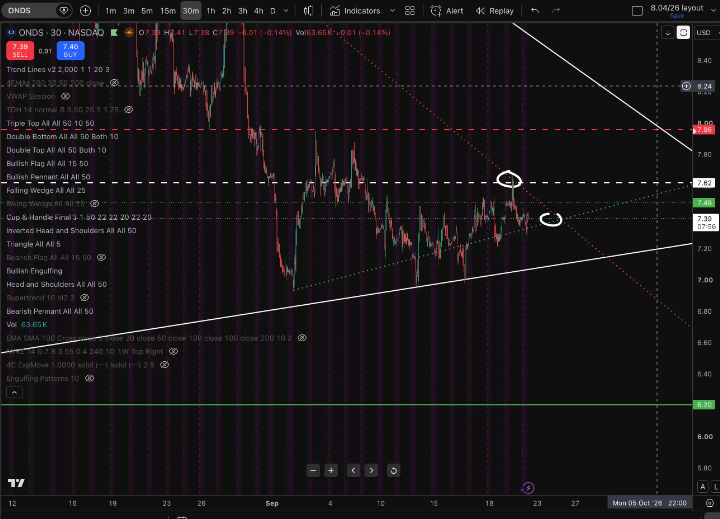
Task: Open the indicator templates grid icon
Action: (410, 11)
